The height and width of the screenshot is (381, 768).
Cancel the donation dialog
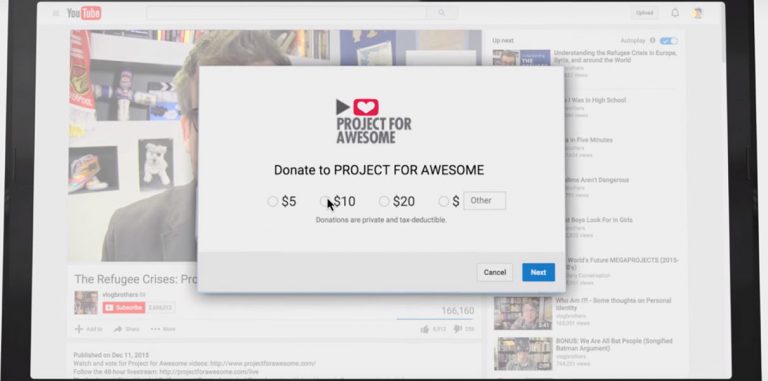pyautogui.click(x=495, y=272)
